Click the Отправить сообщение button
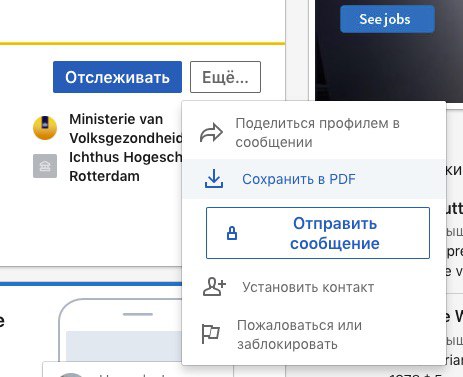The width and height of the screenshot is (463, 377). (318, 233)
